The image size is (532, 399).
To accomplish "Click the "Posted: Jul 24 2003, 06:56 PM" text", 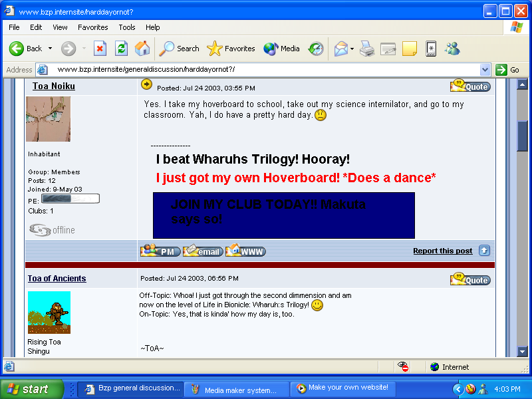I will (x=190, y=279).
